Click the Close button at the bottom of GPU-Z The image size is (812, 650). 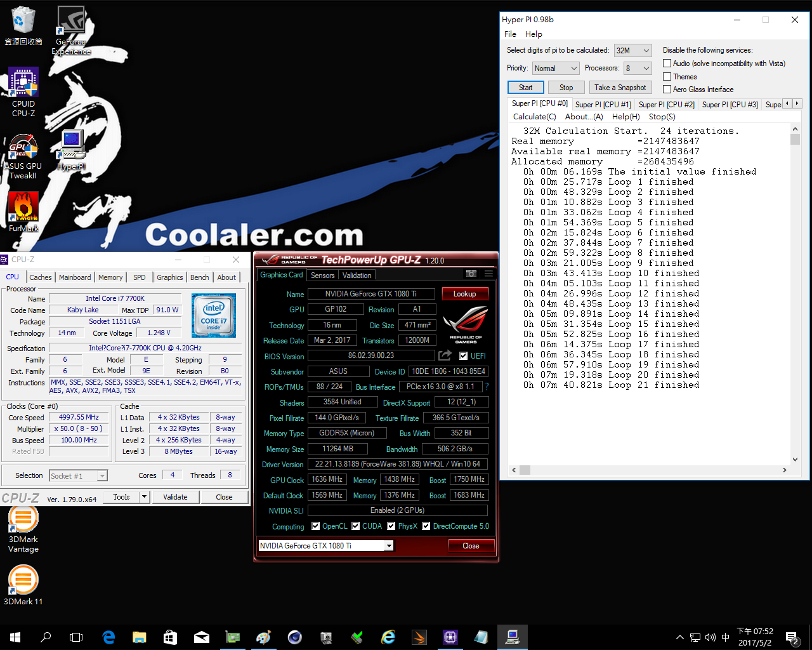[x=471, y=546]
